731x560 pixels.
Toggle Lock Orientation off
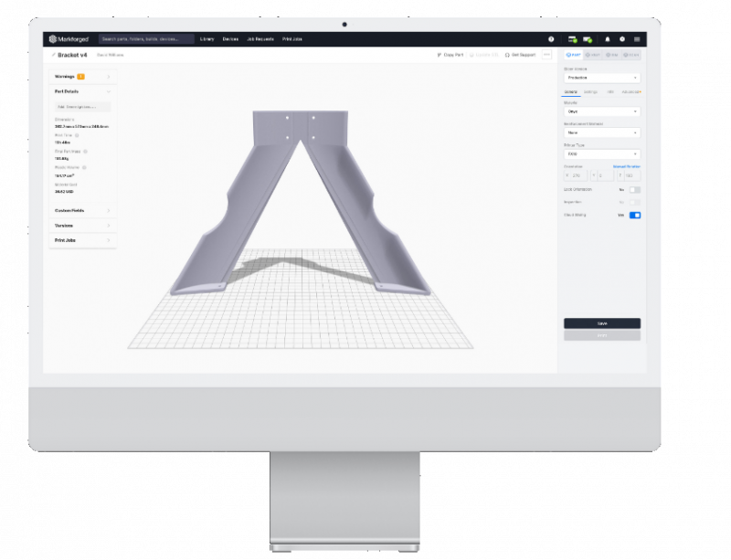click(x=634, y=189)
